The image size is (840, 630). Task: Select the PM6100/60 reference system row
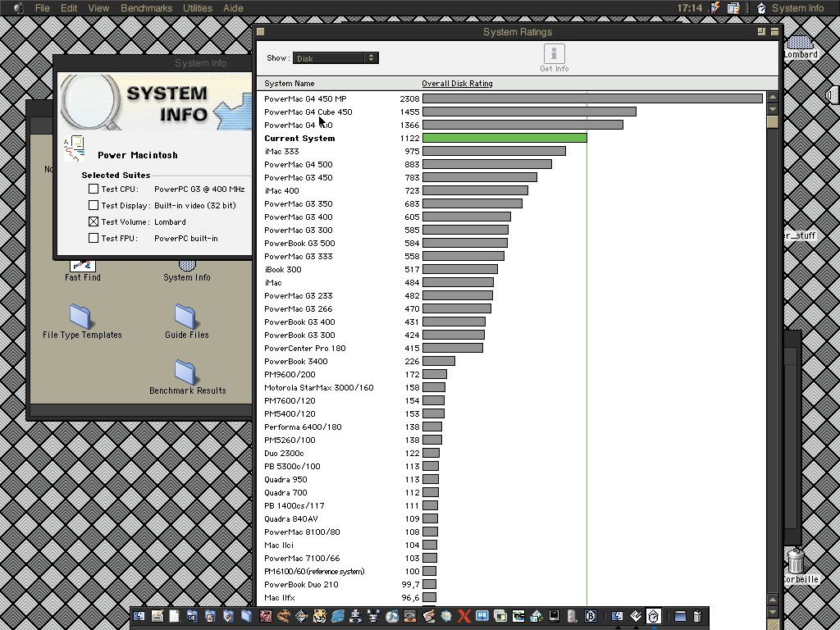click(512, 571)
